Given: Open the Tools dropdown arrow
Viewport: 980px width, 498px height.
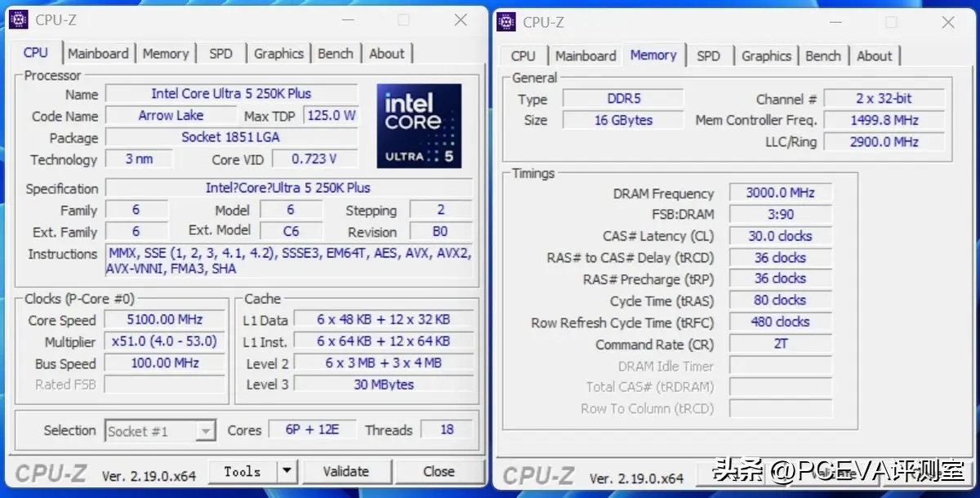Looking at the screenshot, I should pyautogui.click(x=287, y=471).
